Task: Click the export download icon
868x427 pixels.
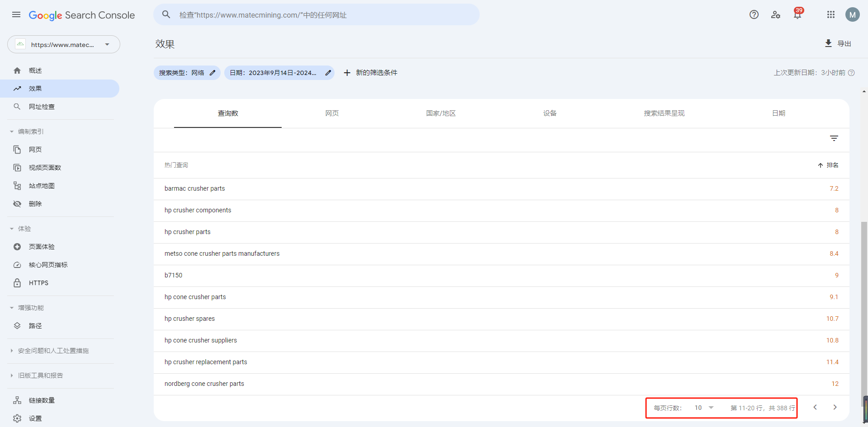Action: [828, 43]
